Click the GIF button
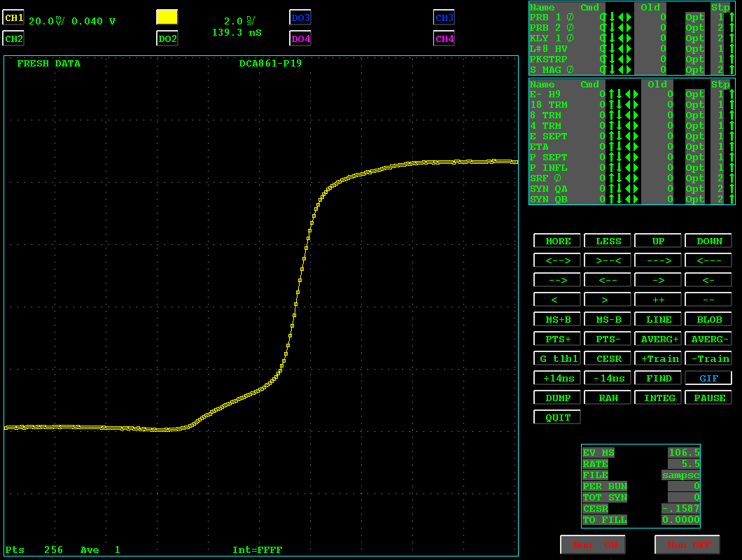The image size is (742, 560). [708, 378]
